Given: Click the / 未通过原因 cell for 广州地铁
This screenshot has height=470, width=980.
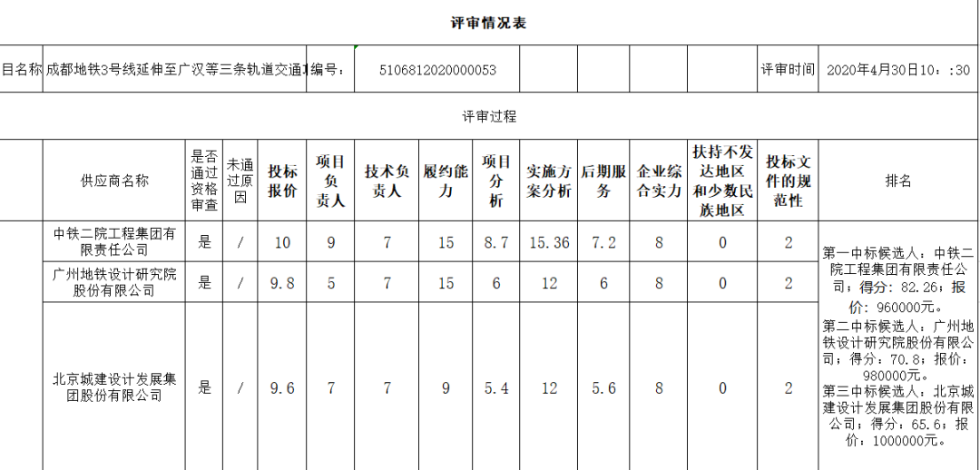Looking at the screenshot, I should pos(240,282).
